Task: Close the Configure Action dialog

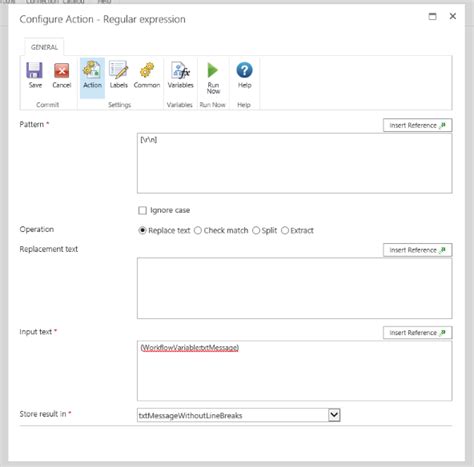Action: tap(452, 16)
